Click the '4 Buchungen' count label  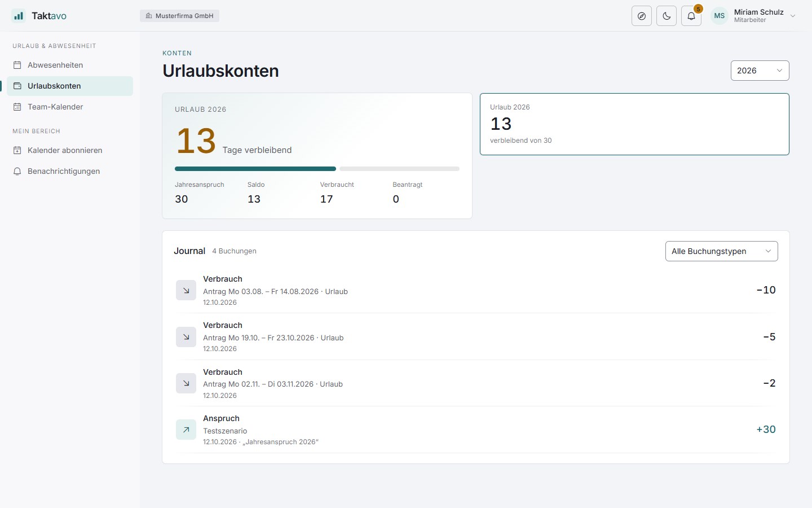[234, 251]
